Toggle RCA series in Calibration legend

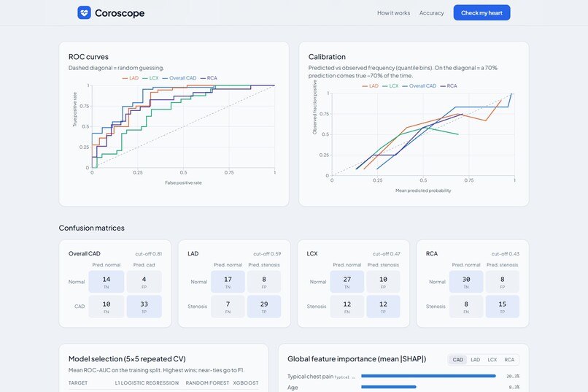[449, 86]
